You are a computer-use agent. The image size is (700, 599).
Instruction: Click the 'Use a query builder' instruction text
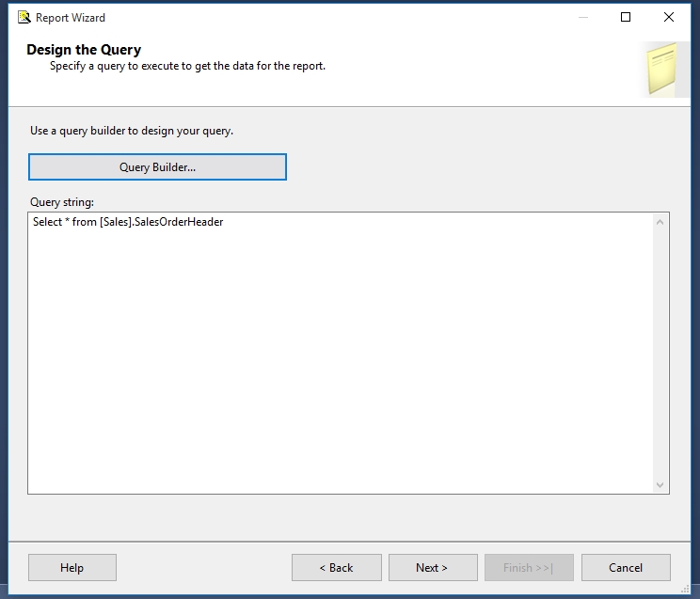tap(132, 131)
